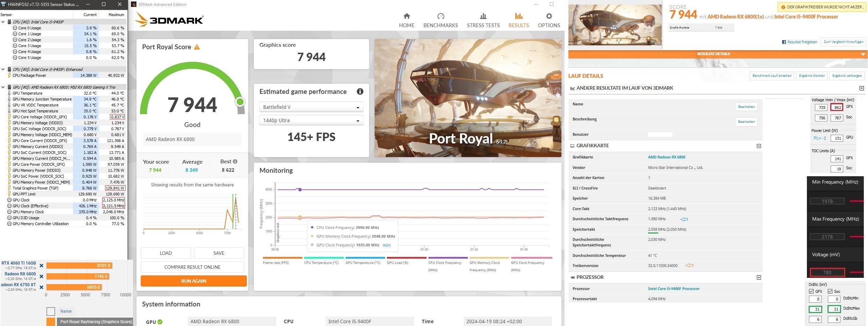Click the clock icon of GPU Memory Clock

point(9,212)
